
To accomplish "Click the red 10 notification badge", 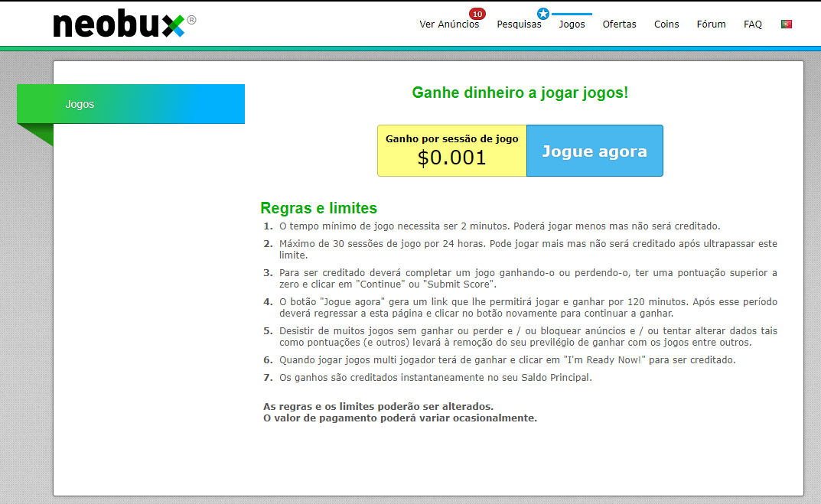I will 477,14.
